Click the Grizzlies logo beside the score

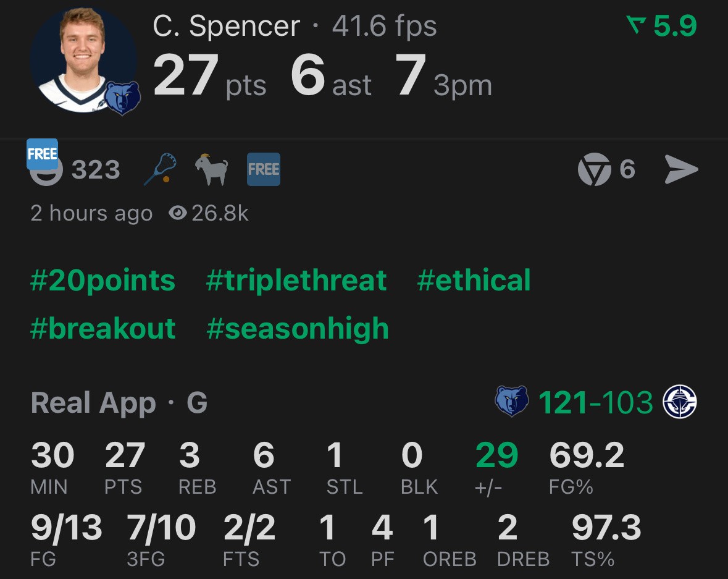point(512,402)
